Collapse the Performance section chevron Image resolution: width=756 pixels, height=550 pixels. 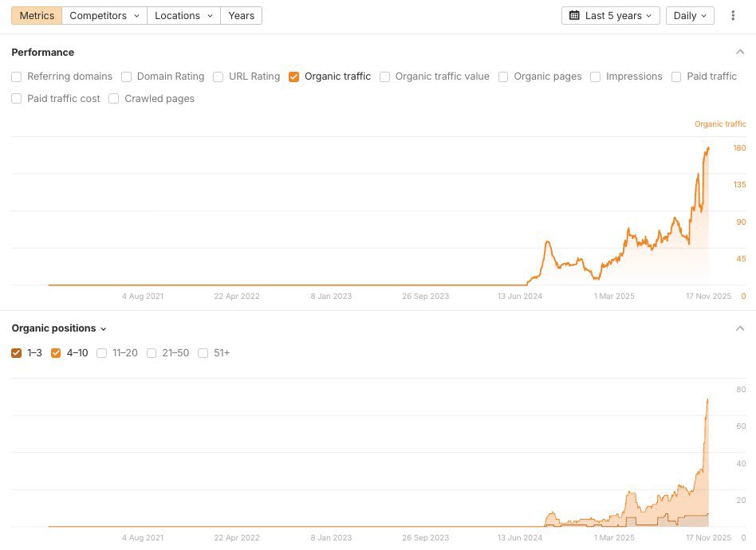(x=740, y=52)
